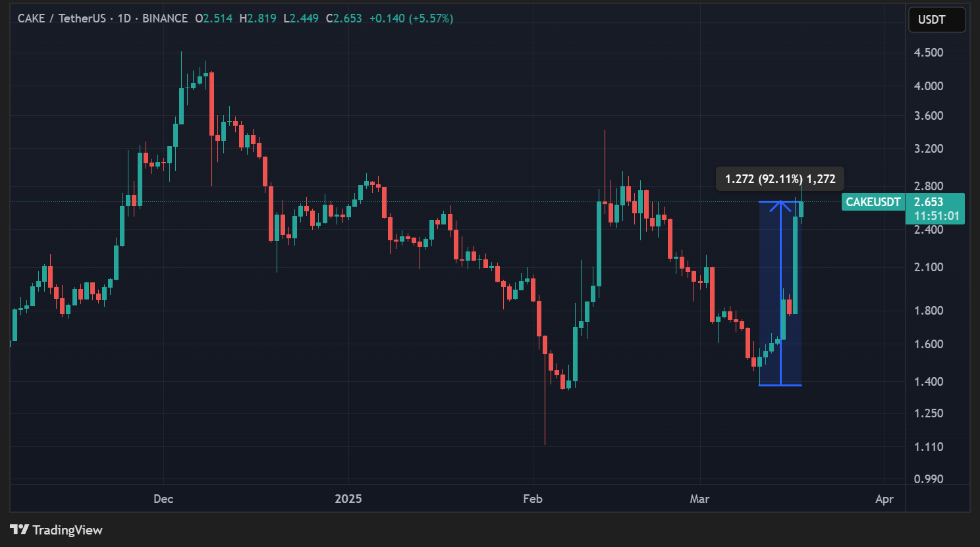Click the BINANCE exchange label

pos(165,18)
